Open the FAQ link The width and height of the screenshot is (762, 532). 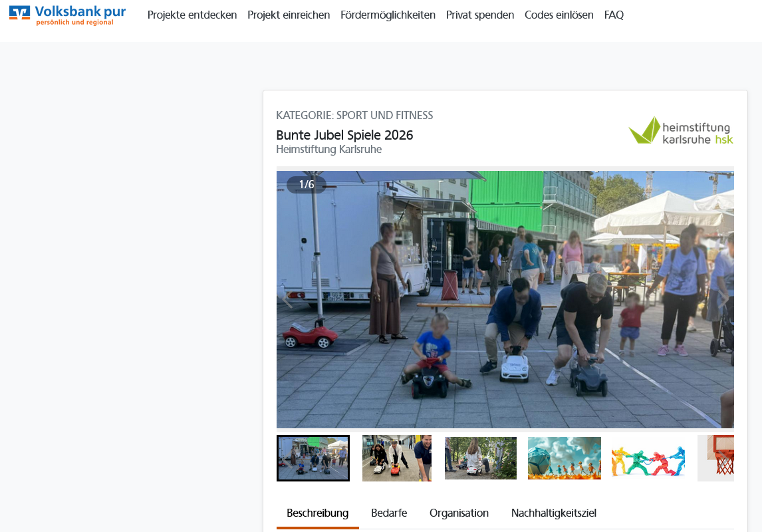point(614,15)
